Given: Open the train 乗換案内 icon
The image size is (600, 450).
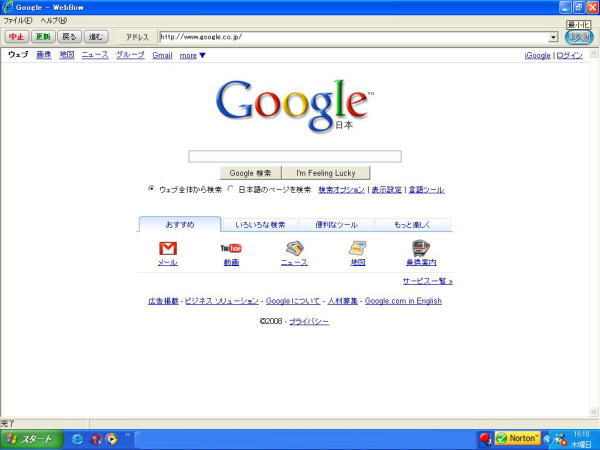Looking at the screenshot, I should click(421, 248).
